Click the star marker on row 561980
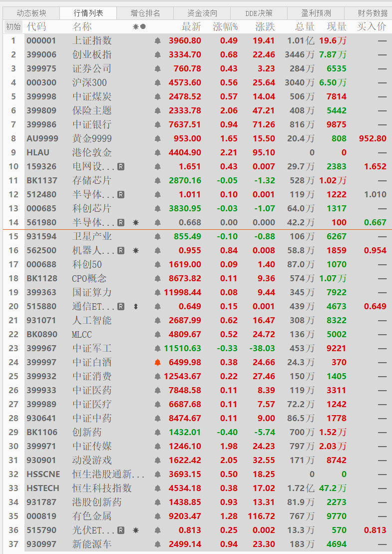 pyautogui.click(x=136, y=223)
